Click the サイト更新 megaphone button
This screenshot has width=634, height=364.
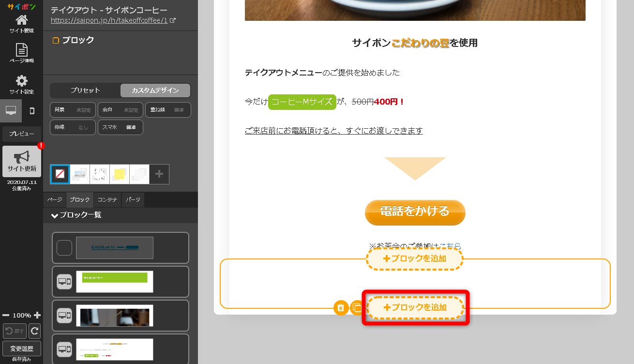[22, 161]
